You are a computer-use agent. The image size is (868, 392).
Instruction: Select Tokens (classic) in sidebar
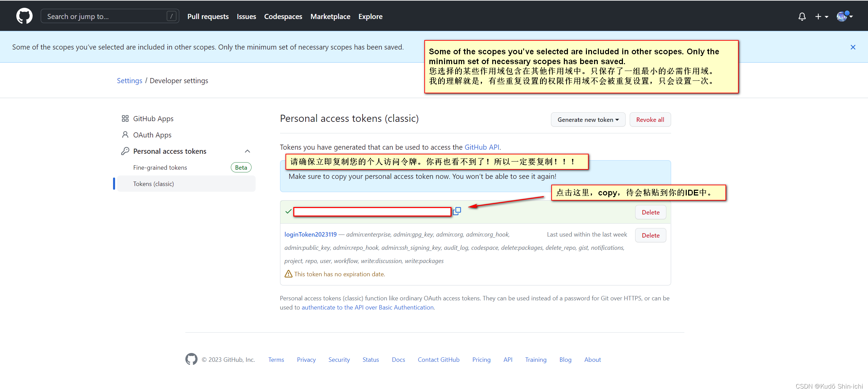pyautogui.click(x=186, y=184)
